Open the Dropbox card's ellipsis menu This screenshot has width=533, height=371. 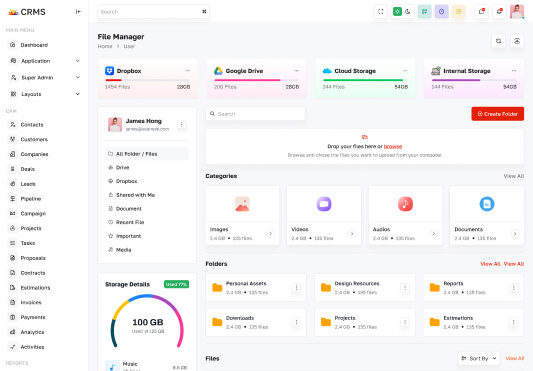[x=188, y=71]
